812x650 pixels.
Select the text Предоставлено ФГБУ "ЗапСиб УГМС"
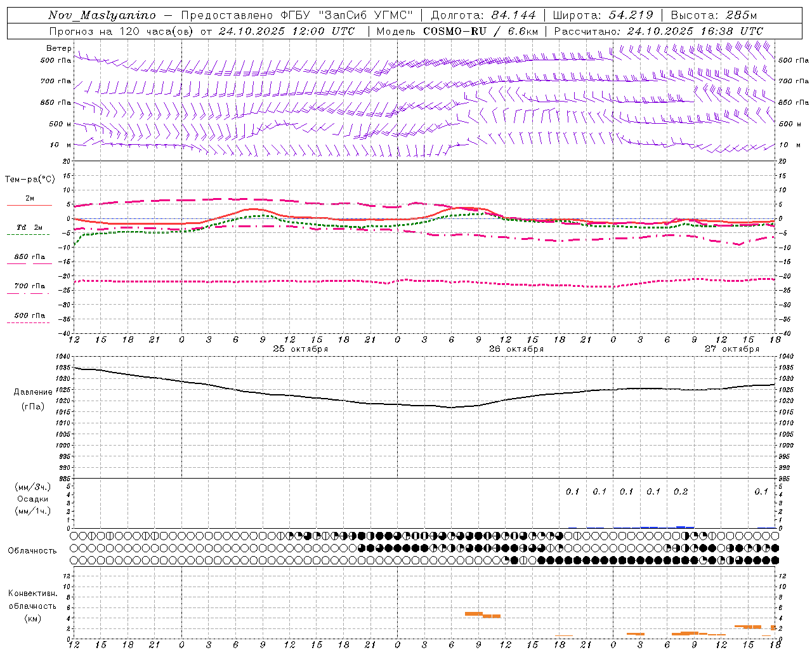click(298, 15)
